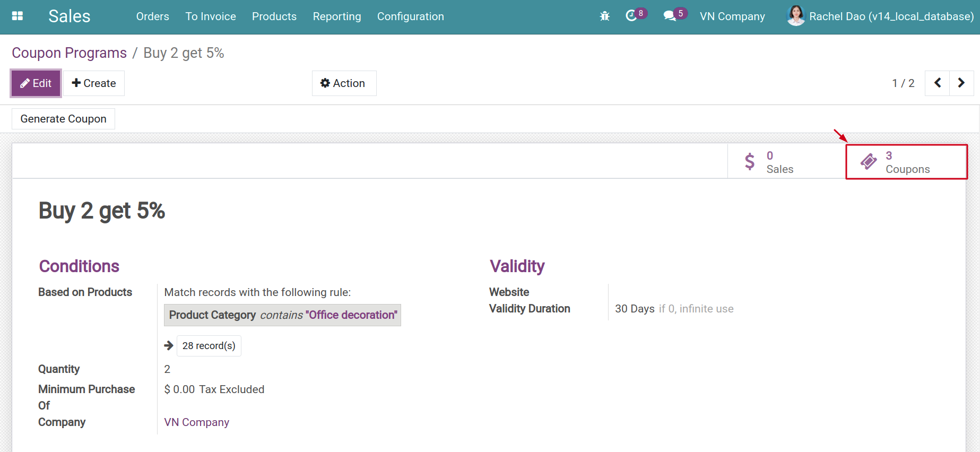Click the $ 0.00 minimum purchase value
Screen dimensions: 980x452
(179, 389)
